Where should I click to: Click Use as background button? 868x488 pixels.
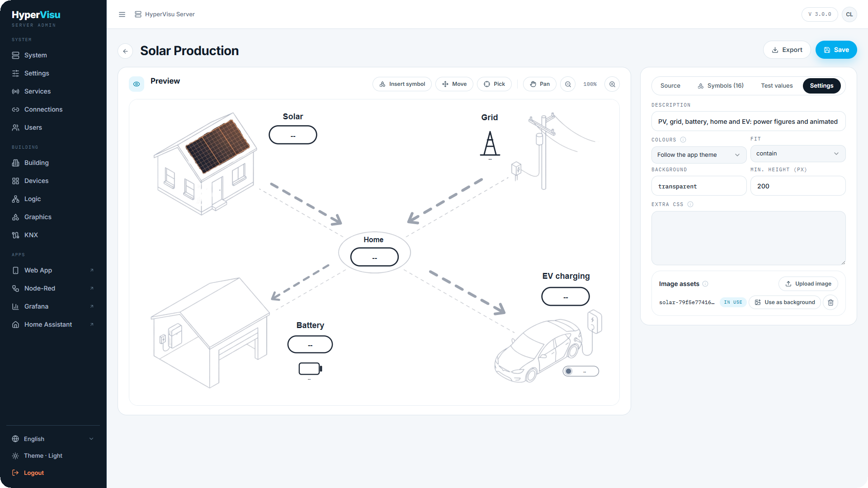pyautogui.click(x=784, y=302)
